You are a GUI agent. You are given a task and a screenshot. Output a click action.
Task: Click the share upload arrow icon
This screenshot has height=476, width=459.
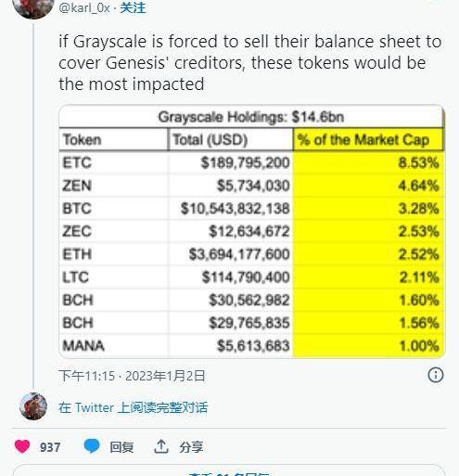[161, 446]
